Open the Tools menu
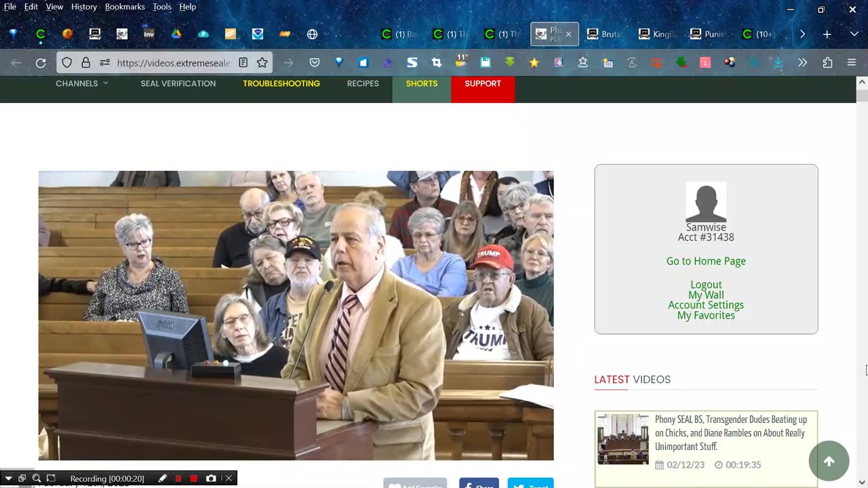The image size is (868, 488). 162,7
